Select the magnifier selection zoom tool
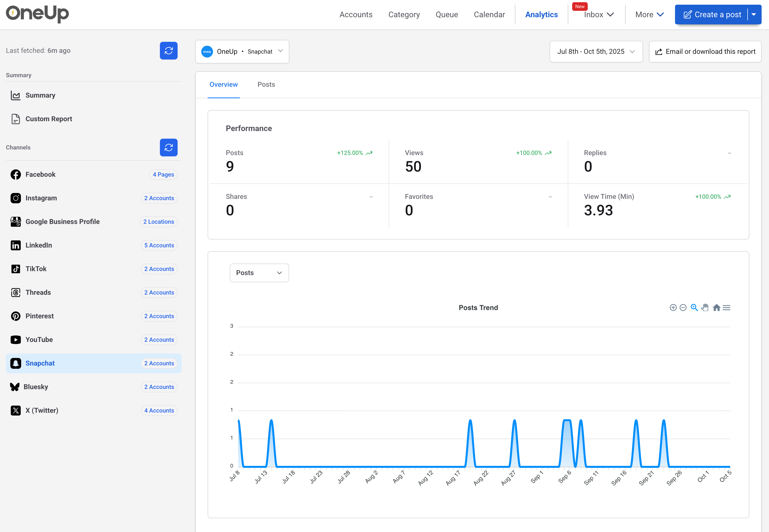The width and height of the screenshot is (769, 532). point(694,308)
